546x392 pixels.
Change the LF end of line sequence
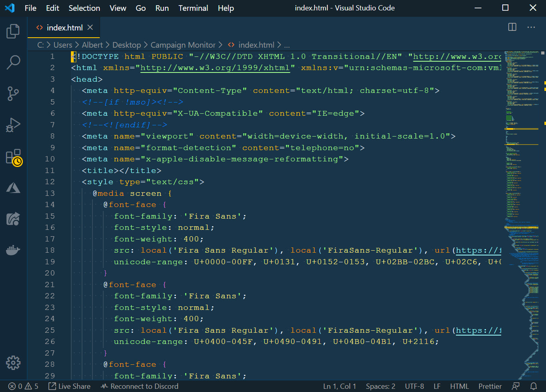(437, 386)
